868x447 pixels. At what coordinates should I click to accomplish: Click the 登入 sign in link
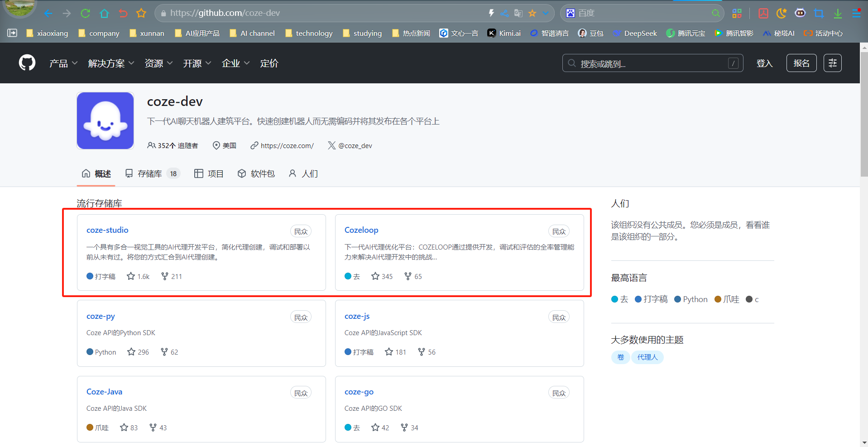pos(764,63)
